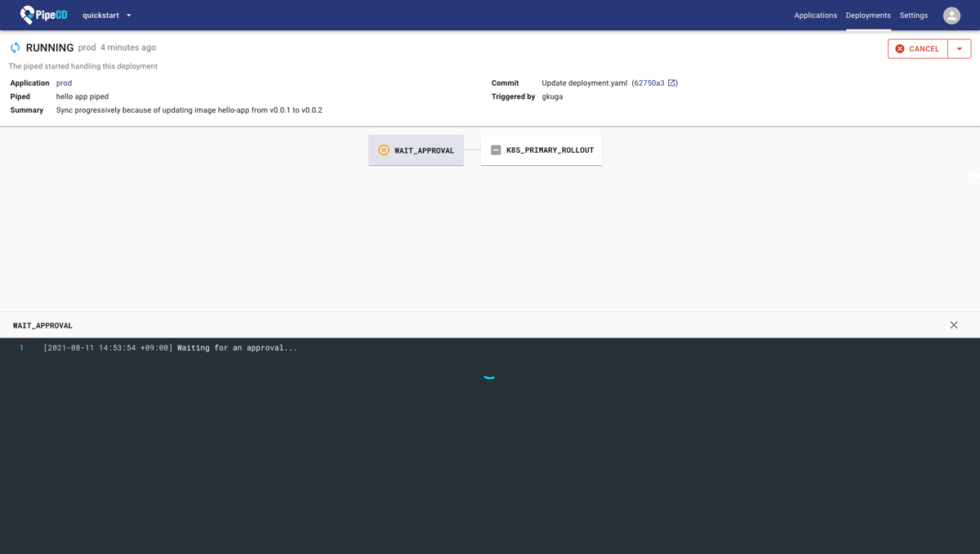Click the K8S_PRIMARY_ROLLOUT stage icon

496,150
